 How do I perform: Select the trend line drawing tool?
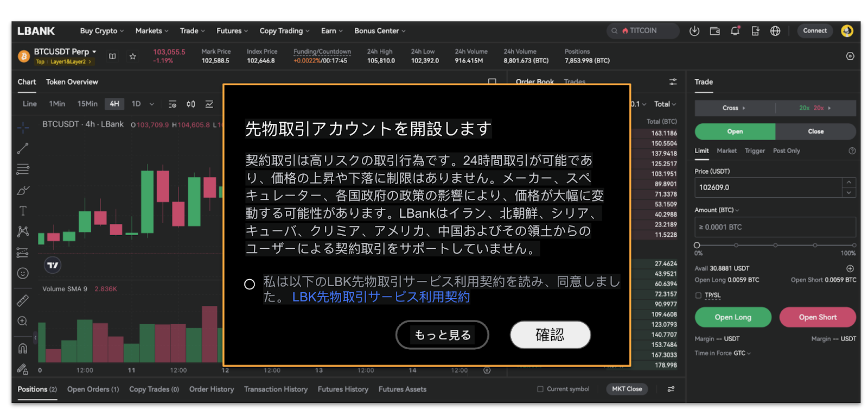pos(23,148)
